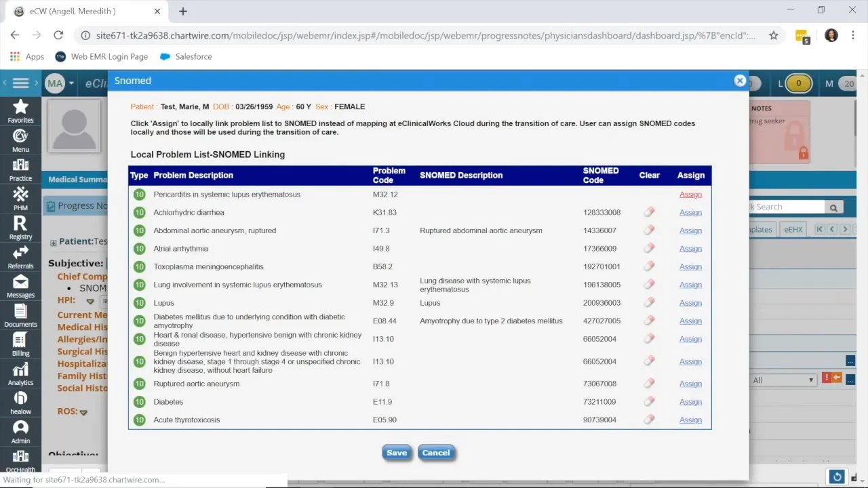The width and height of the screenshot is (868, 488).
Task: Open Admin in the sidebar
Action: click(20, 432)
